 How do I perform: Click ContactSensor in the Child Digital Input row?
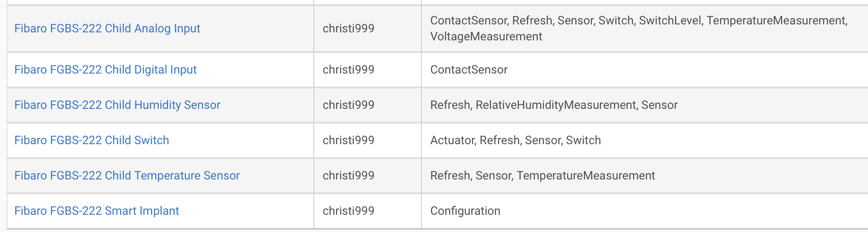(x=469, y=70)
